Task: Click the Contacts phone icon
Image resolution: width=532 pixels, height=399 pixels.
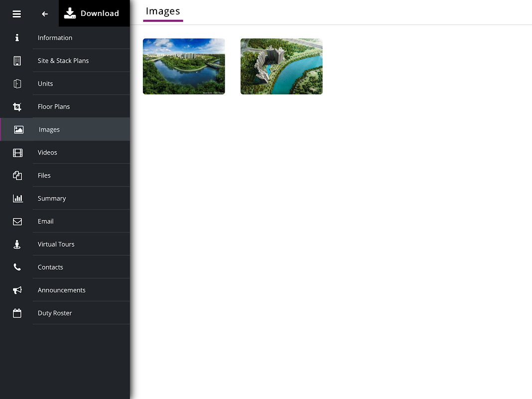Action: coord(17,267)
